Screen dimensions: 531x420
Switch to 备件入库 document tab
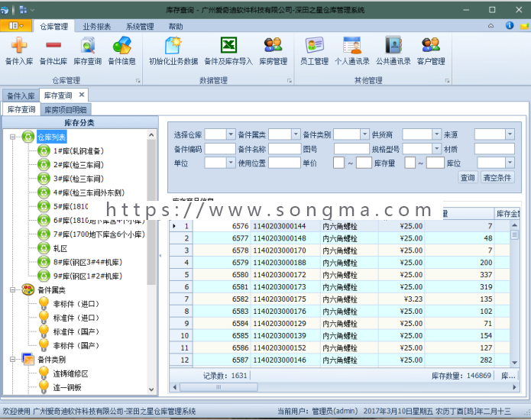[x=21, y=95]
